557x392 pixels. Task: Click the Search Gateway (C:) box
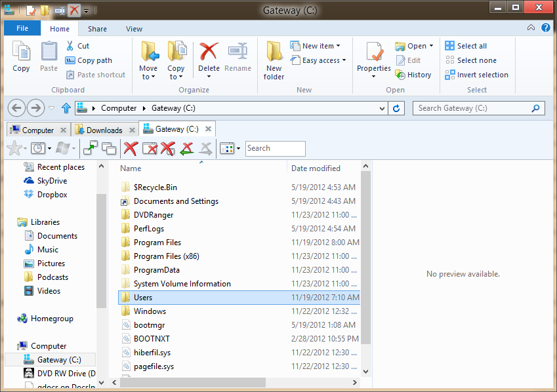[478, 108]
